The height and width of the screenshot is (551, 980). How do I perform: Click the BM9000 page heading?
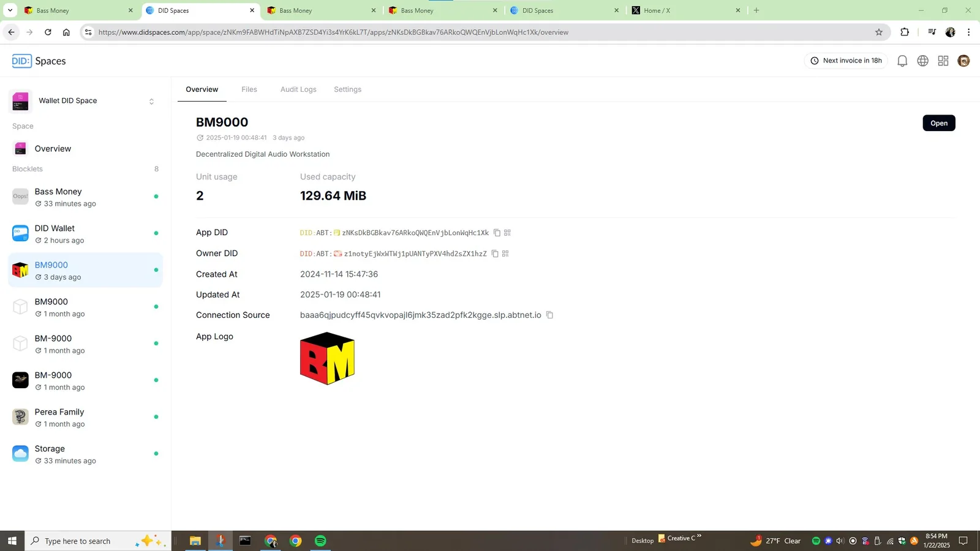222,122
